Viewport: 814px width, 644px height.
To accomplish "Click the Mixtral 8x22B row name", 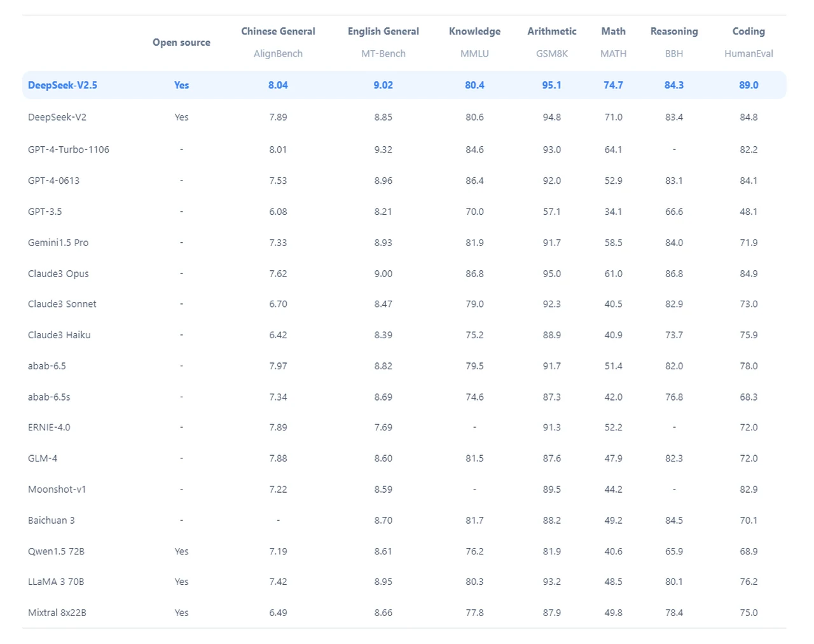I will pyautogui.click(x=57, y=613).
